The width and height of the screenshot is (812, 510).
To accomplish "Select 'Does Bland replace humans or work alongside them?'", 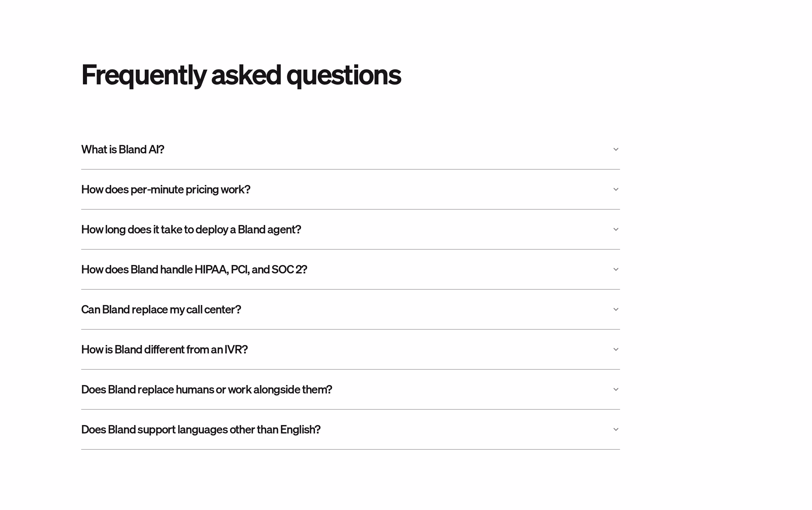I will click(x=207, y=389).
